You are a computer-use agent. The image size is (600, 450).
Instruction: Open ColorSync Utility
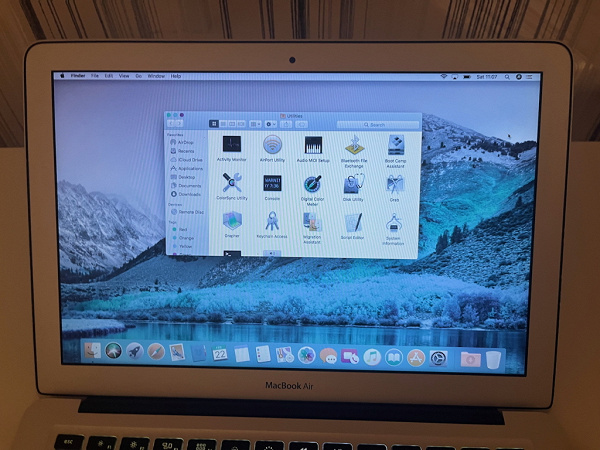pyautogui.click(x=232, y=183)
